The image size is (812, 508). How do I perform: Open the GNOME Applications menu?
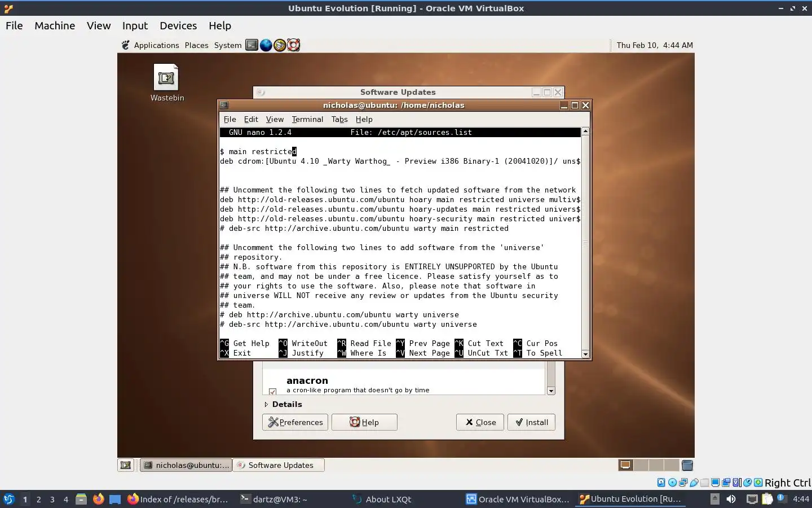[156, 45]
